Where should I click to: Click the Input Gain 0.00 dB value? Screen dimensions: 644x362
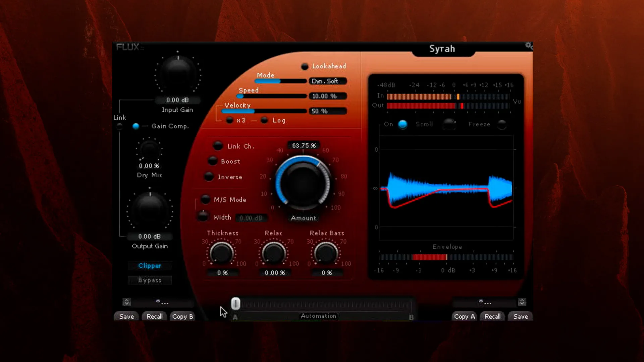(x=177, y=100)
